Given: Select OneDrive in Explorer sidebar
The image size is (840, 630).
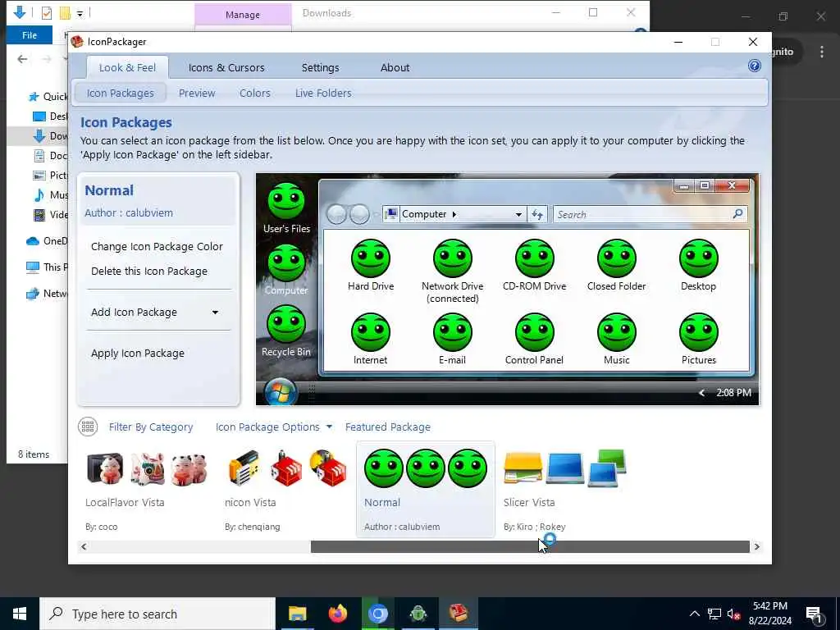Looking at the screenshot, I should pos(47,241).
